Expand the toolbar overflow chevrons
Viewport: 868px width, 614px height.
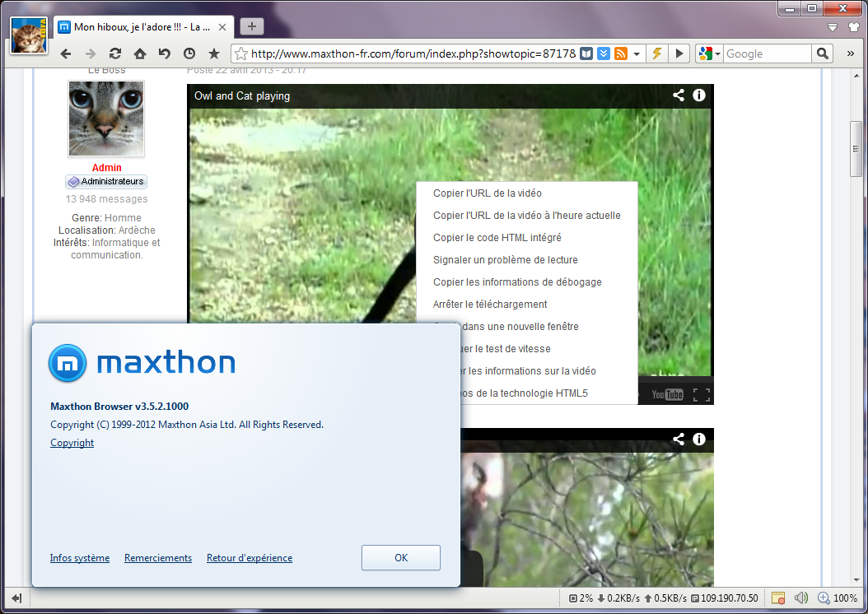850,53
